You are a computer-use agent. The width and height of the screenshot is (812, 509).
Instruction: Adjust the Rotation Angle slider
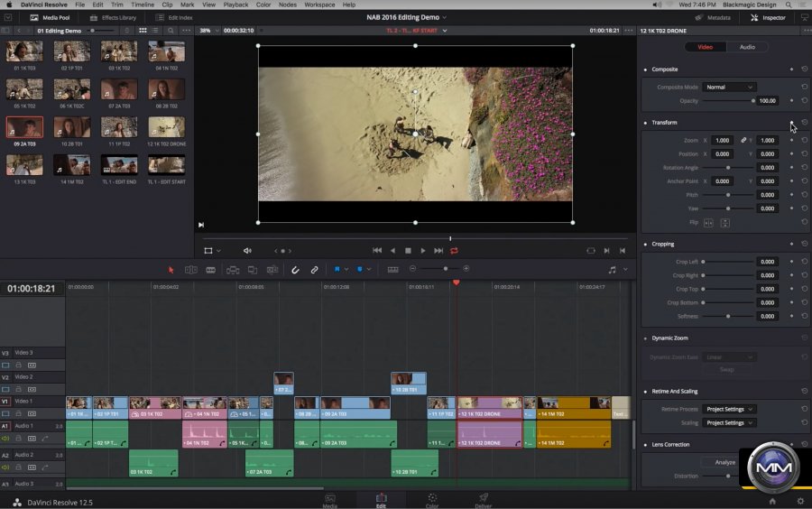(728, 168)
